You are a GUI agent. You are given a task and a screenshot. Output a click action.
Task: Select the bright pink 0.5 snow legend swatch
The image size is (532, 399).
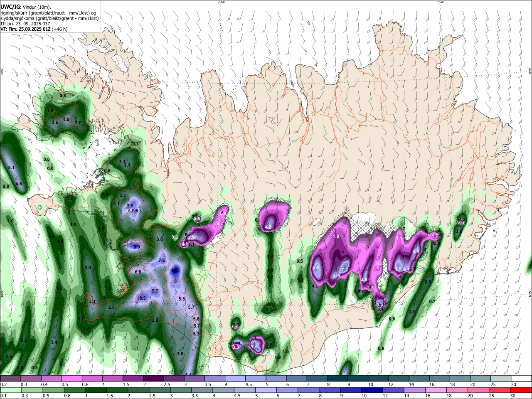[71, 379]
